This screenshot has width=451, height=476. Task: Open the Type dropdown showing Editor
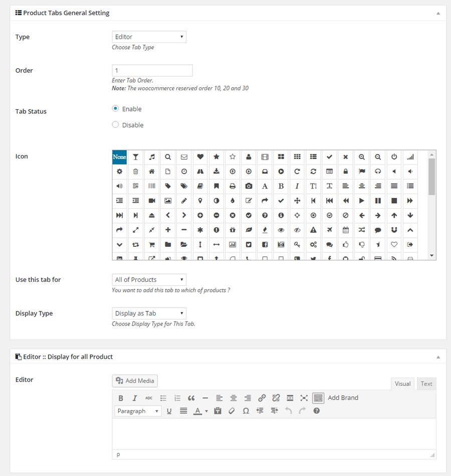[x=149, y=37]
